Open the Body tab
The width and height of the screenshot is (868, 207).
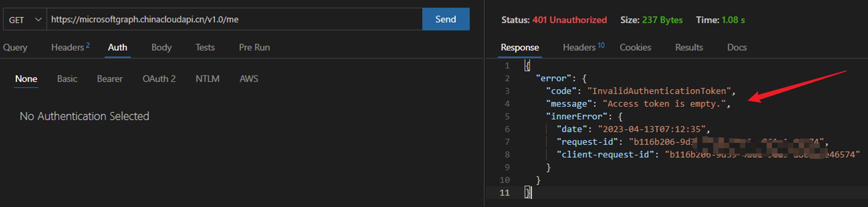161,47
